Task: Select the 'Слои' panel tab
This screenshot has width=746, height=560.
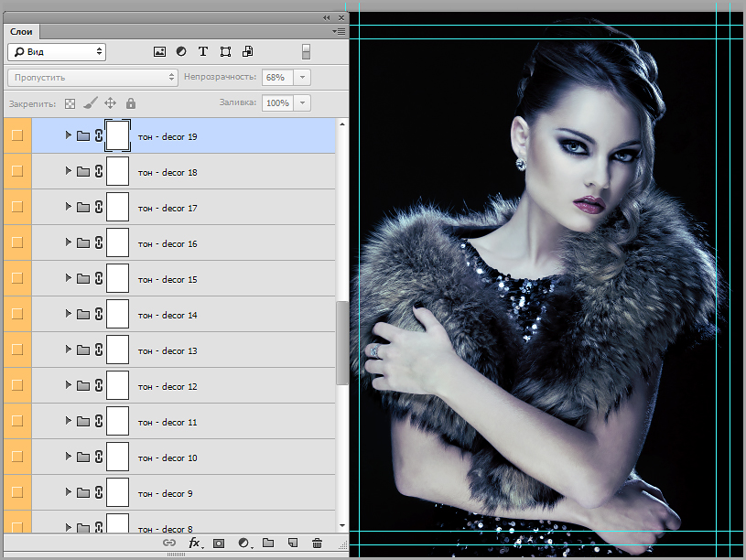Action: tap(21, 31)
